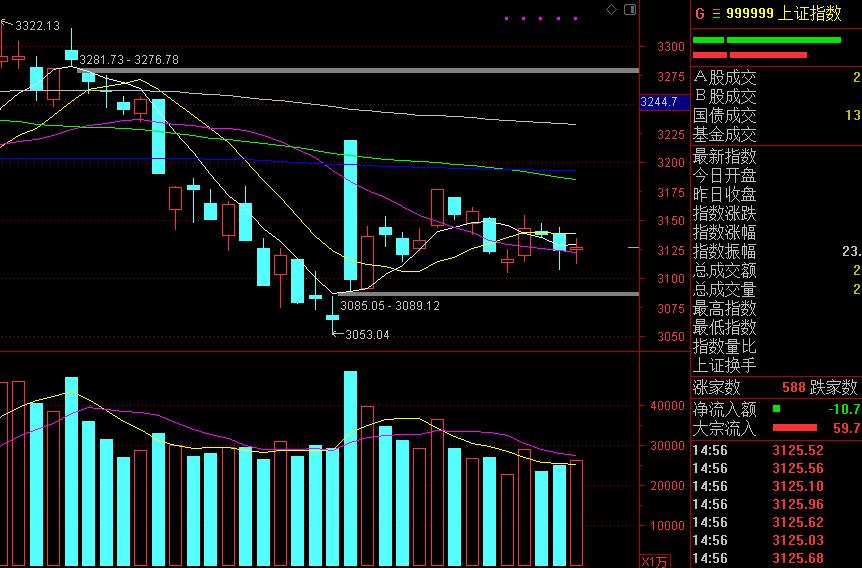Click the 3100 price axis label
The height and width of the screenshot is (568, 862).
pos(671,279)
